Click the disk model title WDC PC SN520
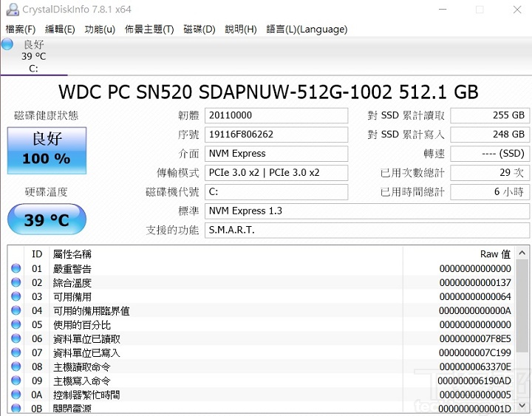This screenshot has height=416, width=532. (x=268, y=92)
